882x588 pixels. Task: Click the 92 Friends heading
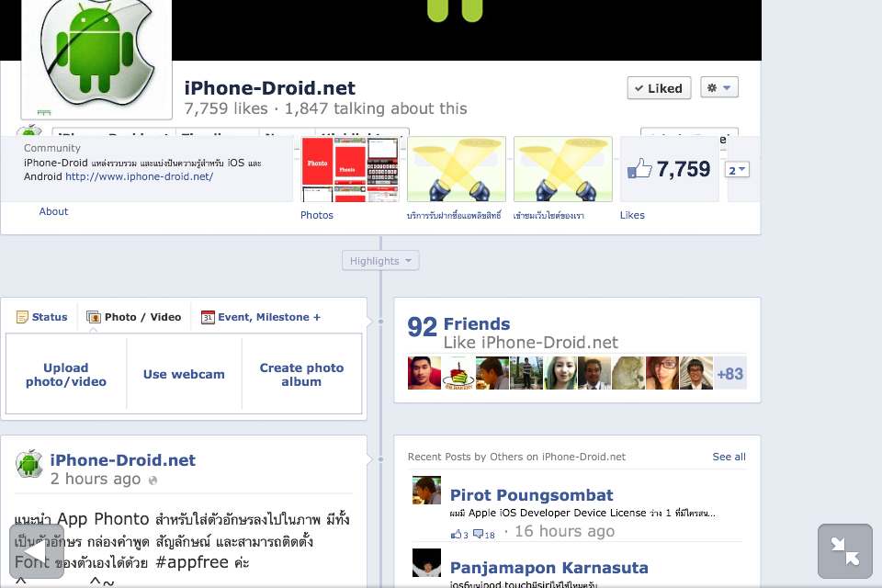(x=459, y=324)
